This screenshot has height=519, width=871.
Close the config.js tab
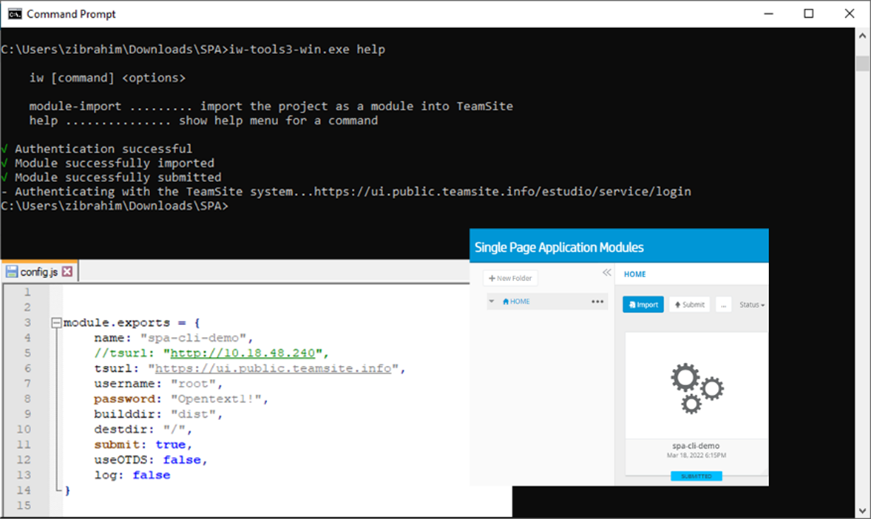click(x=67, y=272)
